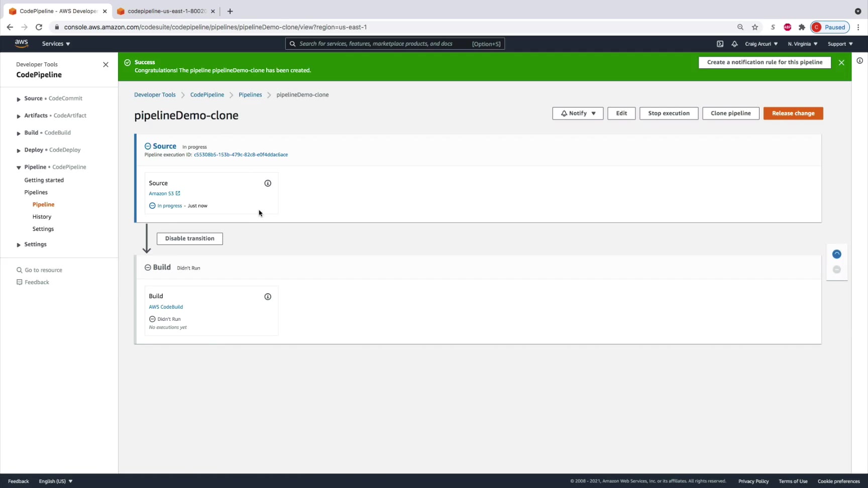
Task: Open pipeline Settings under Pipelines
Action: [x=43, y=229]
